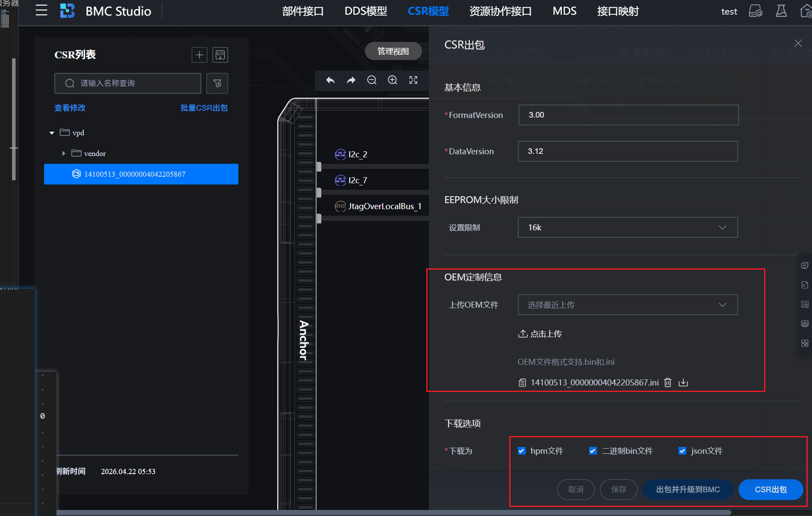Switch to the DDS模型 tab

pos(366,11)
